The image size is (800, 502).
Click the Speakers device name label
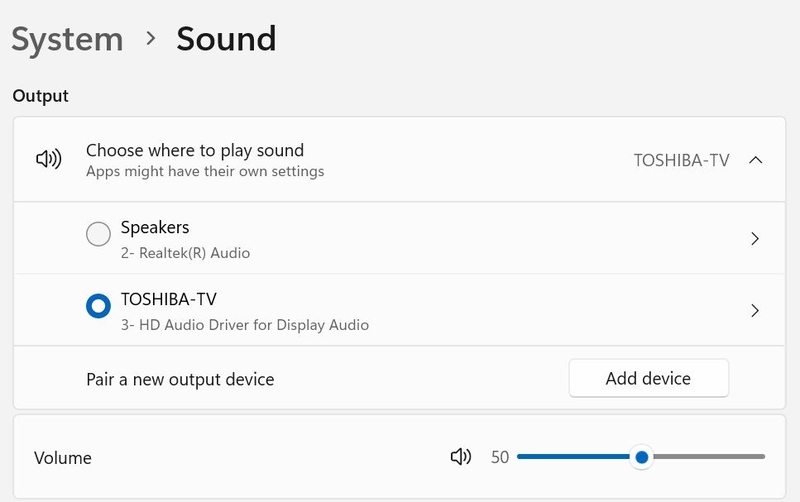pyautogui.click(x=155, y=227)
